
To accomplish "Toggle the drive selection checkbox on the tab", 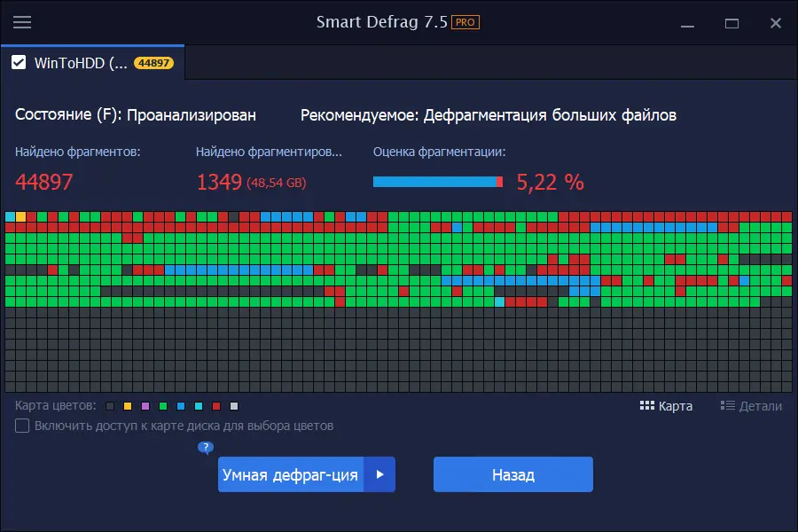I will click(20, 63).
